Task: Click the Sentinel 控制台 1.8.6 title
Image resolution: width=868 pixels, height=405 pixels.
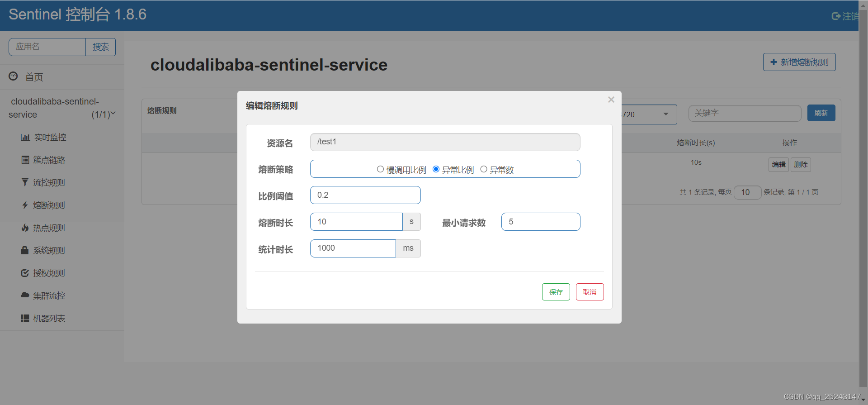Action: pos(77,14)
